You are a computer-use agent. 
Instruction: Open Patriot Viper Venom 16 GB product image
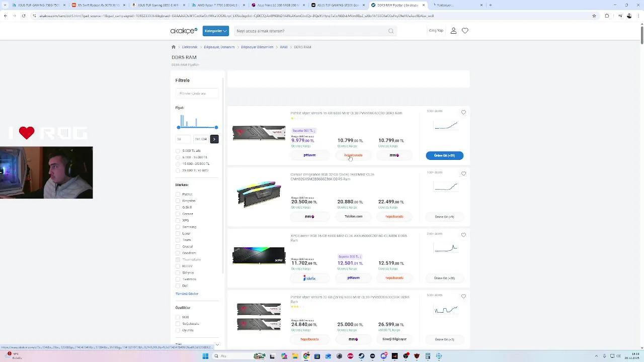click(x=259, y=133)
